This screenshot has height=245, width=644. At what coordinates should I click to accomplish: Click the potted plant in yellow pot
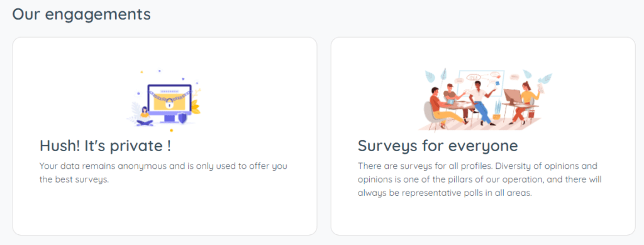coord(497,110)
